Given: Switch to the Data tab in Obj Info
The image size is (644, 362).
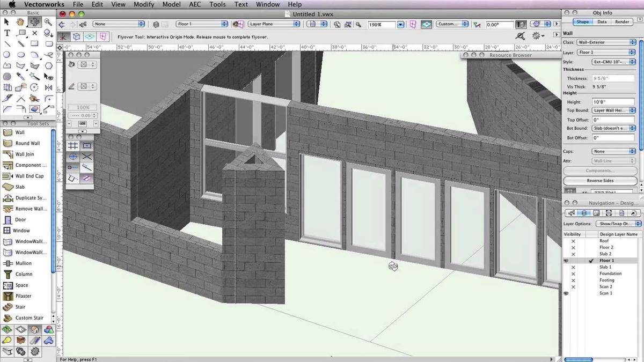Looking at the screenshot, I should (602, 22).
